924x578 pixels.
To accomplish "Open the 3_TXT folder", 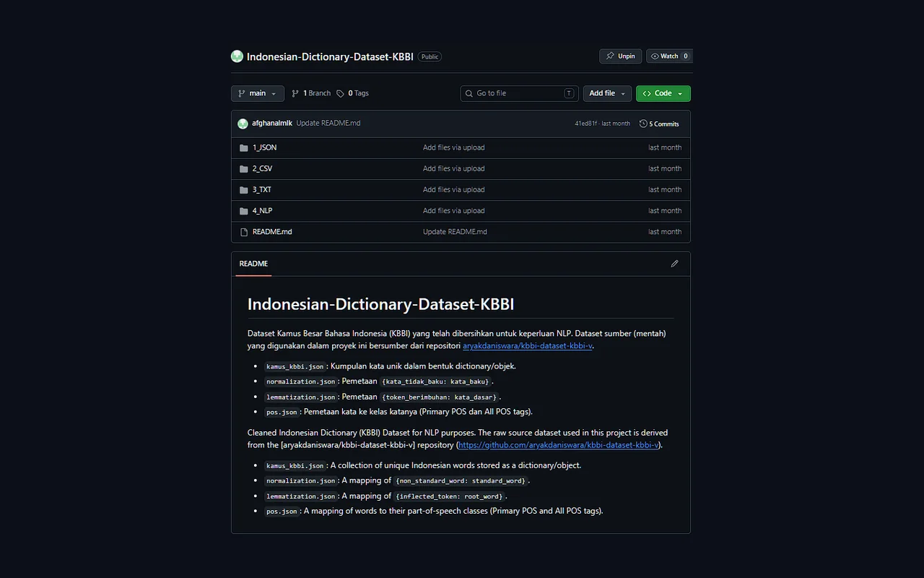I will 262,189.
